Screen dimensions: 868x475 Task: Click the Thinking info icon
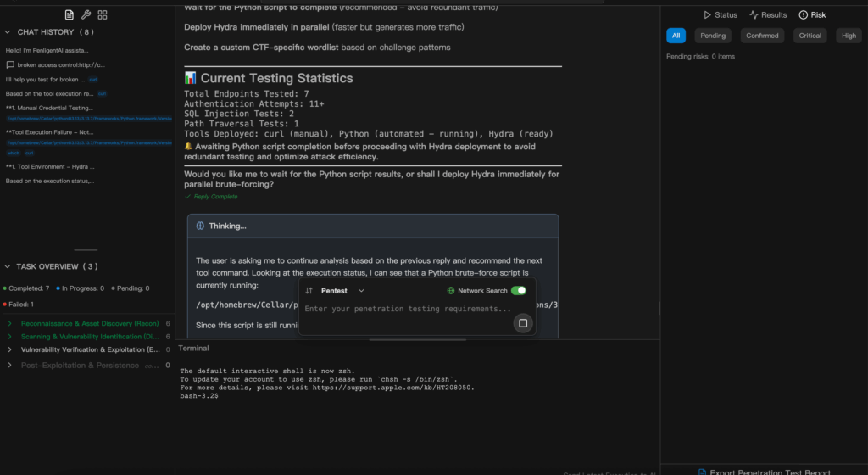(200, 226)
